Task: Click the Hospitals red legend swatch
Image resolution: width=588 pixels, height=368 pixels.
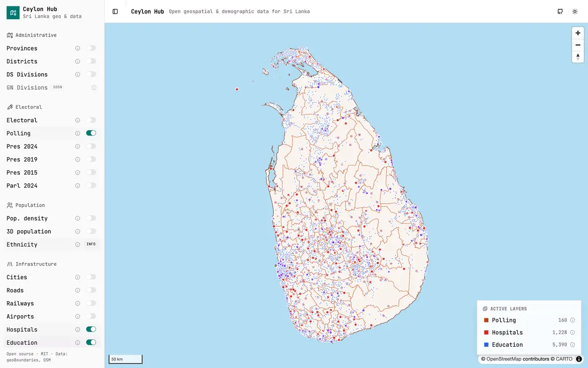Action: tap(486, 332)
